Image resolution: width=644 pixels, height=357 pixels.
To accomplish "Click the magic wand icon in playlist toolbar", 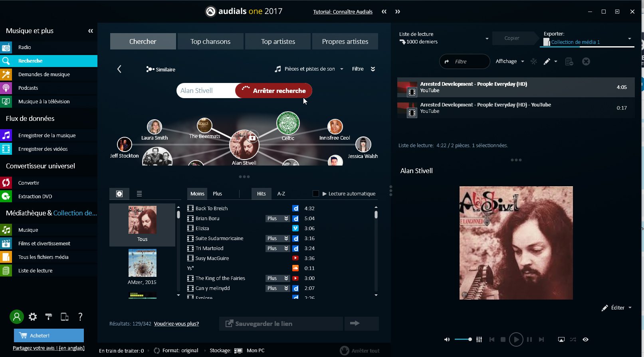I will pos(533,61).
